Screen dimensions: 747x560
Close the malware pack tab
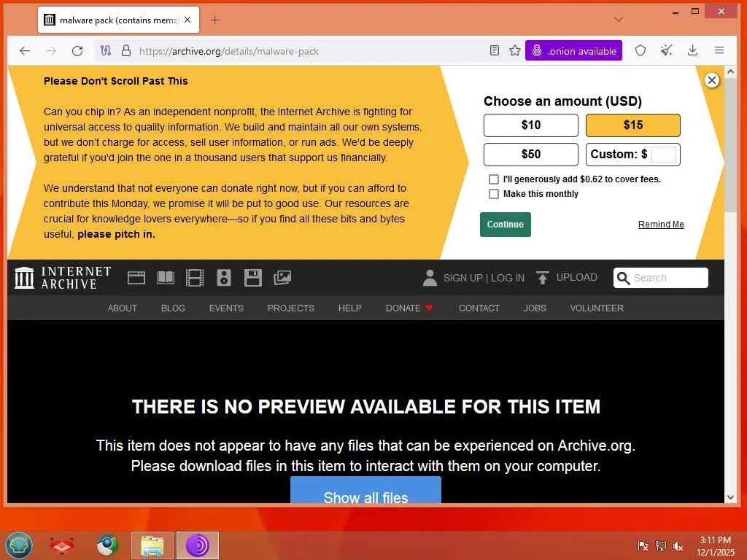pyautogui.click(x=187, y=20)
